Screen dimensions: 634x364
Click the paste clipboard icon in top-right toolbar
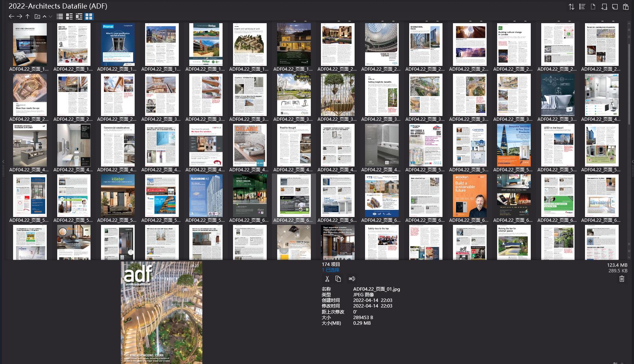click(625, 6)
